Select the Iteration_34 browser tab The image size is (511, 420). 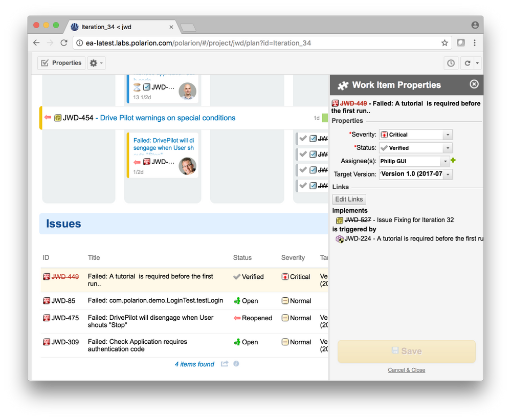coord(123,27)
